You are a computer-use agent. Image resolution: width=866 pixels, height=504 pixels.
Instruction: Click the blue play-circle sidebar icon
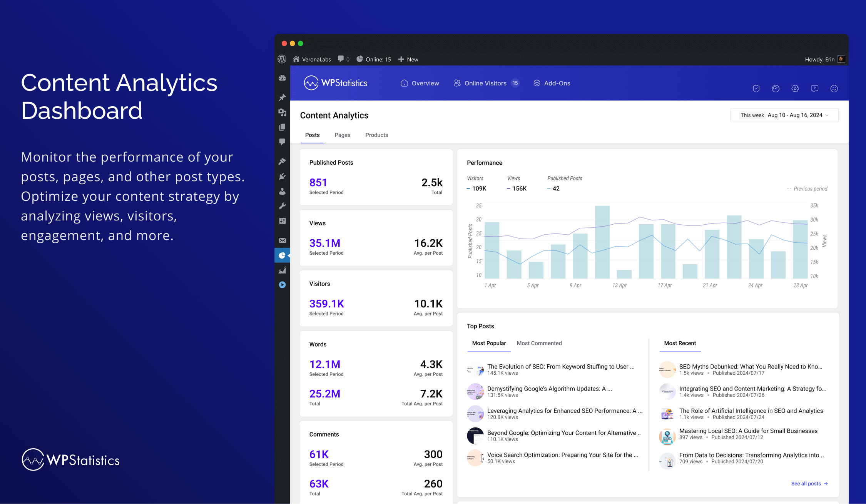(x=282, y=285)
